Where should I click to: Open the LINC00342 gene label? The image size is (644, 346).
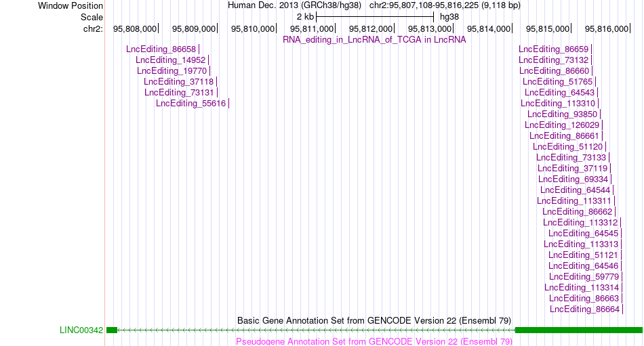click(81, 330)
